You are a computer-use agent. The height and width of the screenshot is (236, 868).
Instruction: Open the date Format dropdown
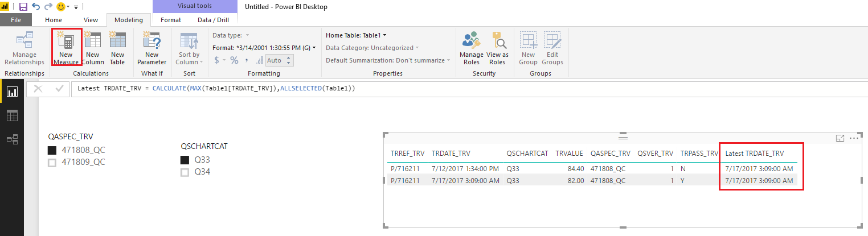(264, 48)
